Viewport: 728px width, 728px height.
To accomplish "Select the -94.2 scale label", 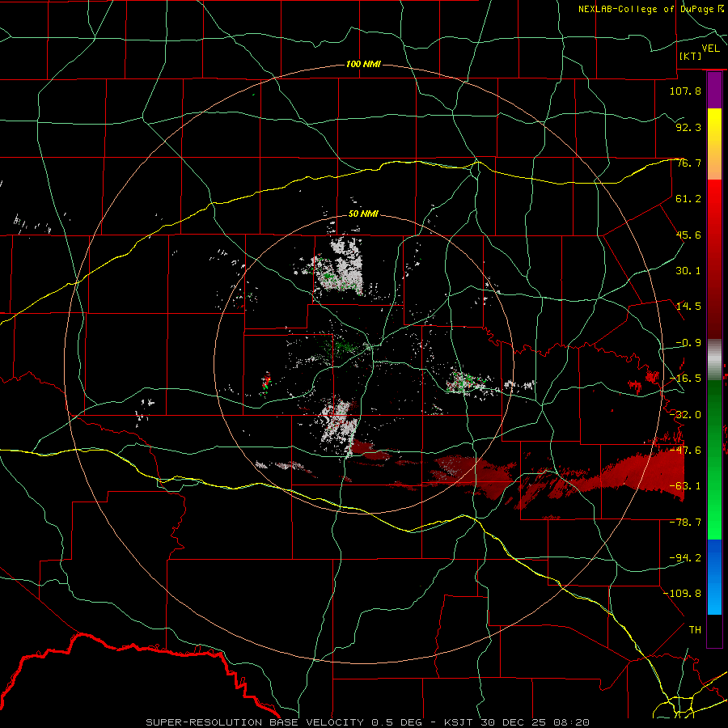I will tap(685, 558).
